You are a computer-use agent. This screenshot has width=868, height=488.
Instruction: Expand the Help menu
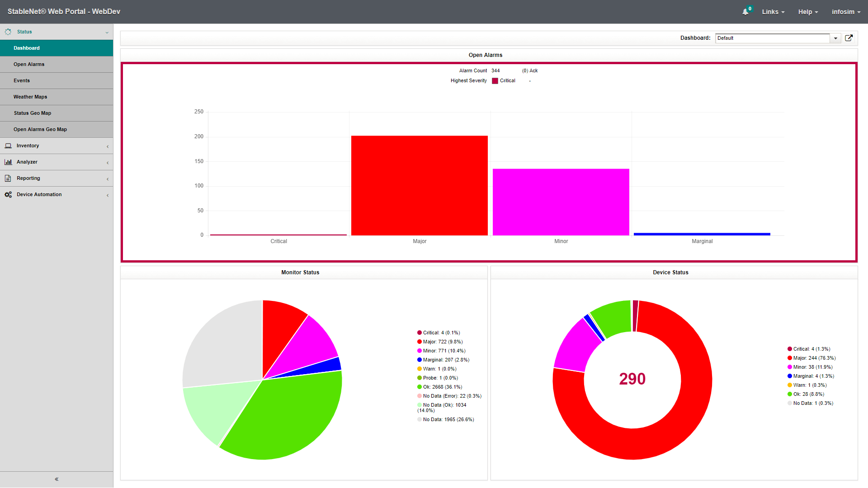click(808, 12)
